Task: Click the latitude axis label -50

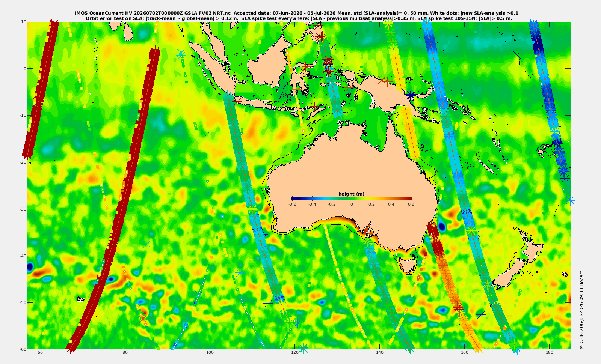Action: click(23, 302)
